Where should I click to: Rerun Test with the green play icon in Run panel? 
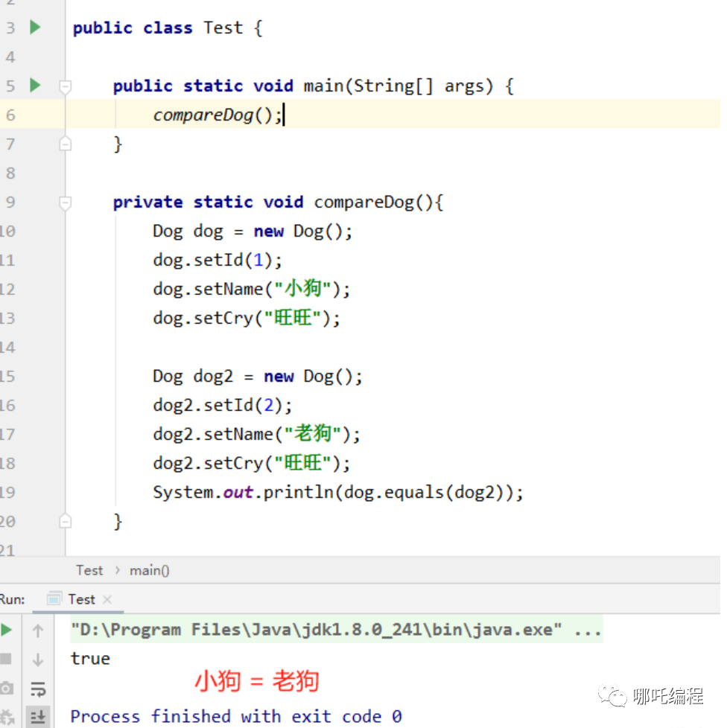[6, 630]
